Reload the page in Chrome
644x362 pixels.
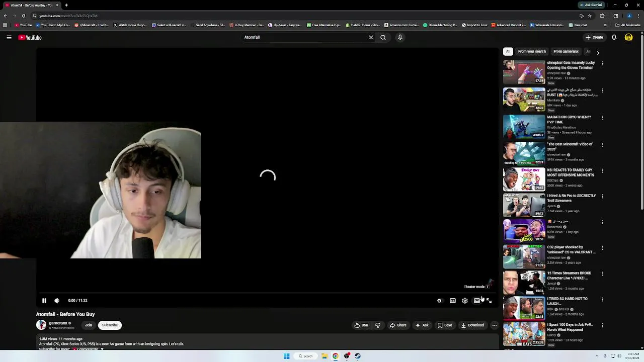click(23, 16)
